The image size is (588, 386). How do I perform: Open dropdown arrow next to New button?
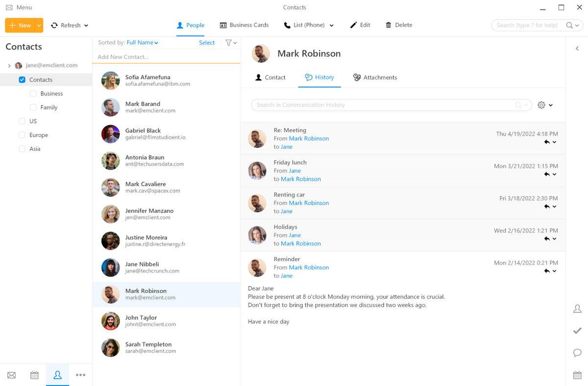coord(39,25)
